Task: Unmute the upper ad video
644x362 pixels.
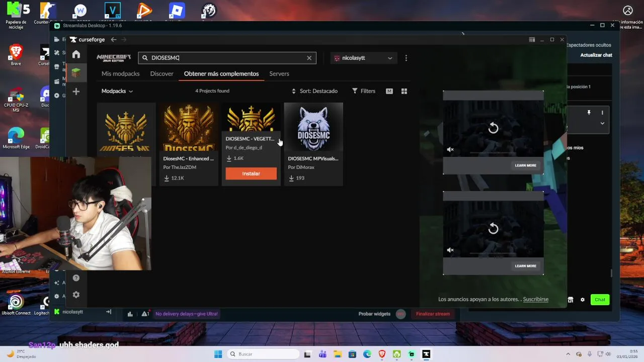Action: click(x=450, y=149)
